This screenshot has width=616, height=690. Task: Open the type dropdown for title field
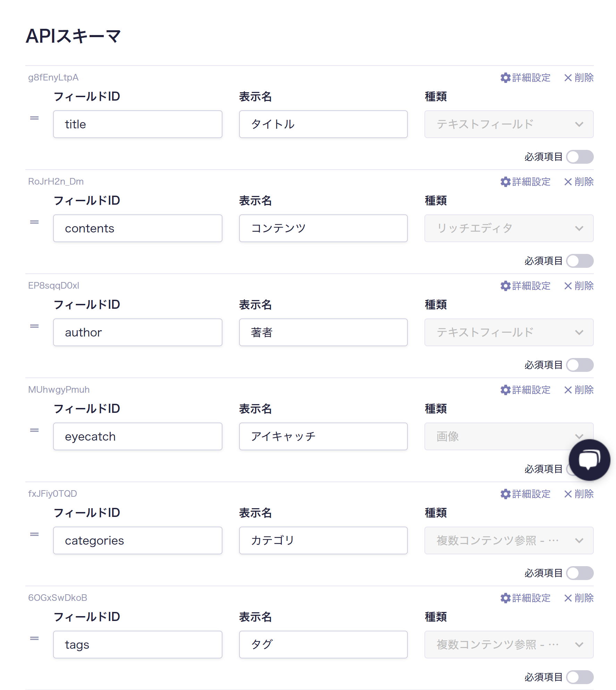point(509,124)
